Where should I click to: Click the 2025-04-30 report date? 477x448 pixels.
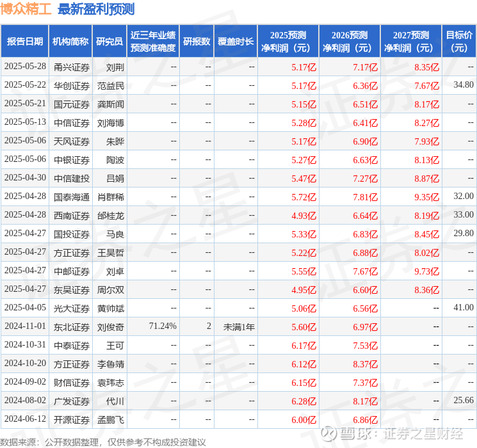[x=25, y=178]
